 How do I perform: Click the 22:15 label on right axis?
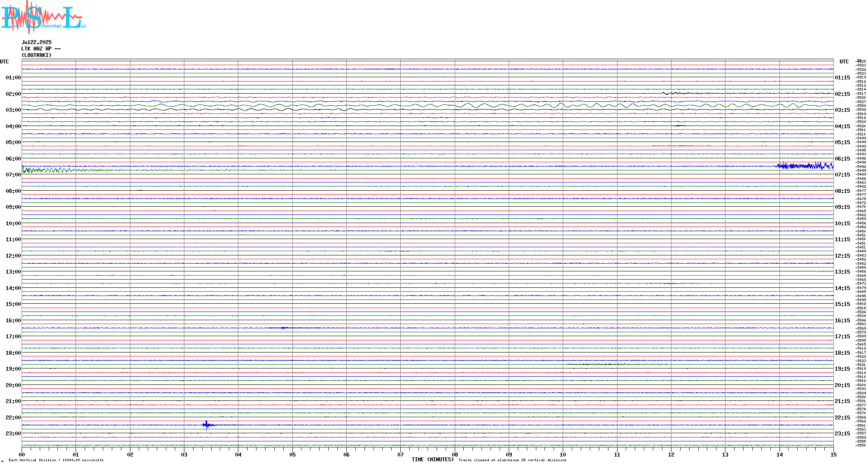point(843,418)
